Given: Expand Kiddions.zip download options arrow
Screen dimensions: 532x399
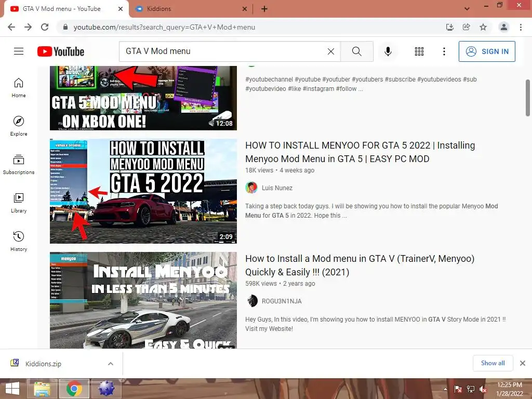Looking at the screenshot, I should (110, 364).
